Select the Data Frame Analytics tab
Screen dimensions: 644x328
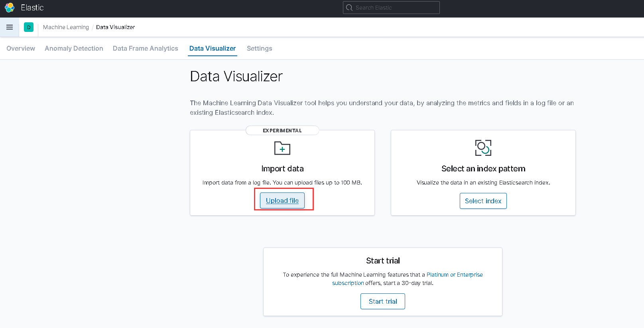click(145, 48)
